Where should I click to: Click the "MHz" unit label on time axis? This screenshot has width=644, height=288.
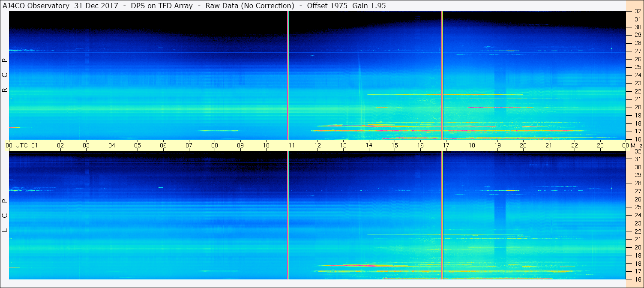pos(637,145)
